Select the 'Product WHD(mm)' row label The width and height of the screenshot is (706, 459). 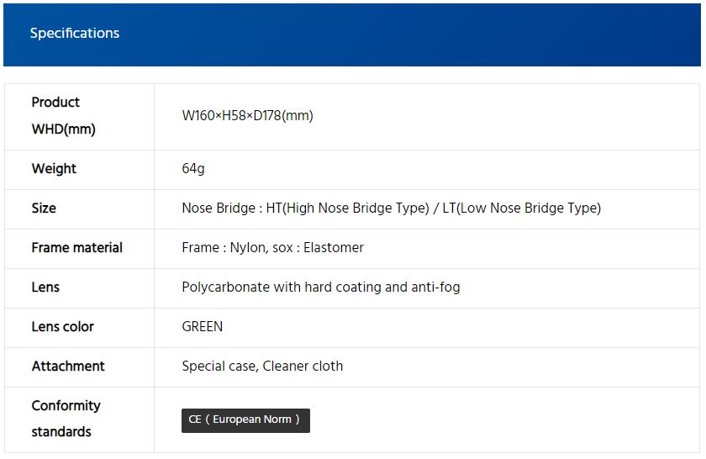point(63,116)
